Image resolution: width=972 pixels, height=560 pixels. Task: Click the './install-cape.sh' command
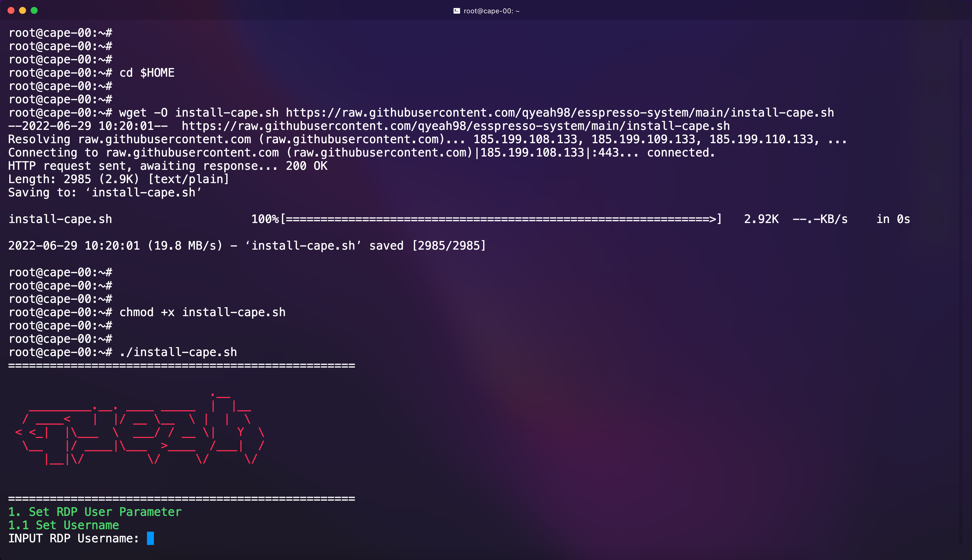[x=178, y=352]
